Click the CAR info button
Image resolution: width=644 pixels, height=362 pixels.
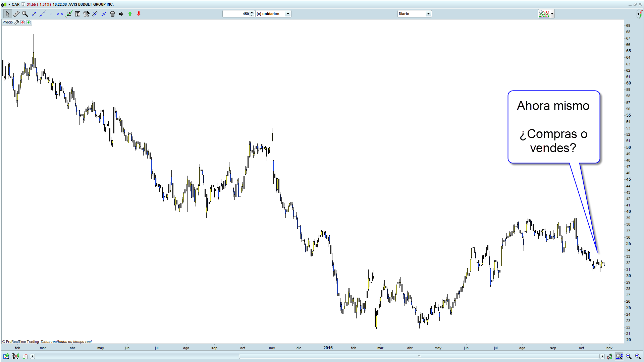(x=23, y=4)
